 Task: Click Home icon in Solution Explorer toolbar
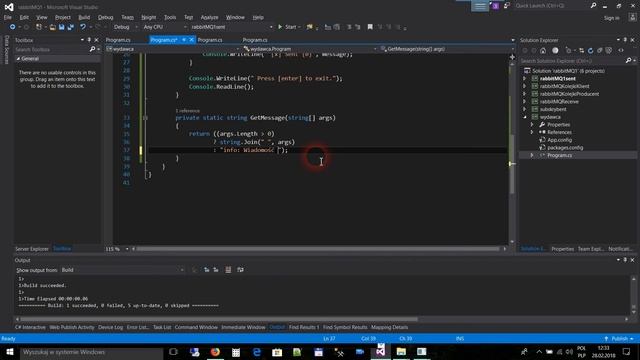[543, 51]
